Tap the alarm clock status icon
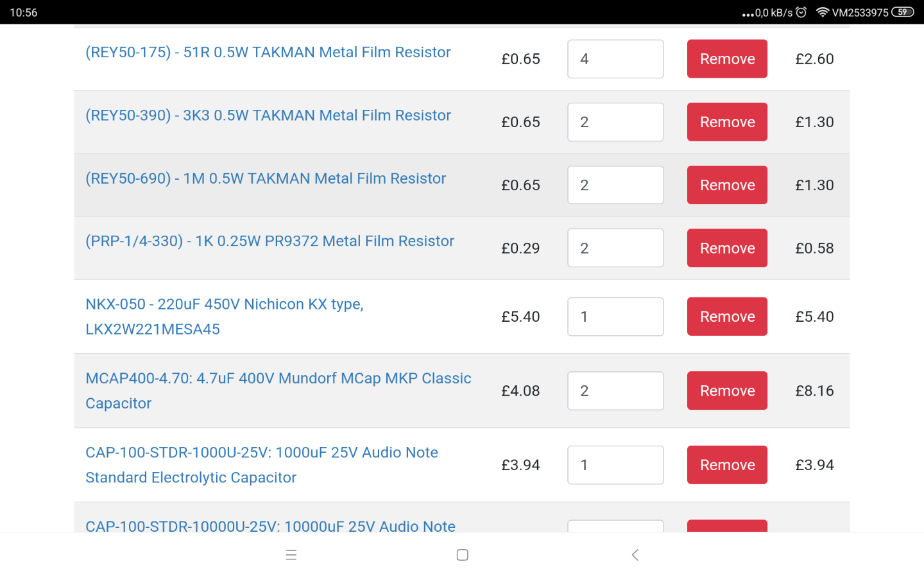The height and width of the screenshot is (578, 924). (x=801, y=12)
